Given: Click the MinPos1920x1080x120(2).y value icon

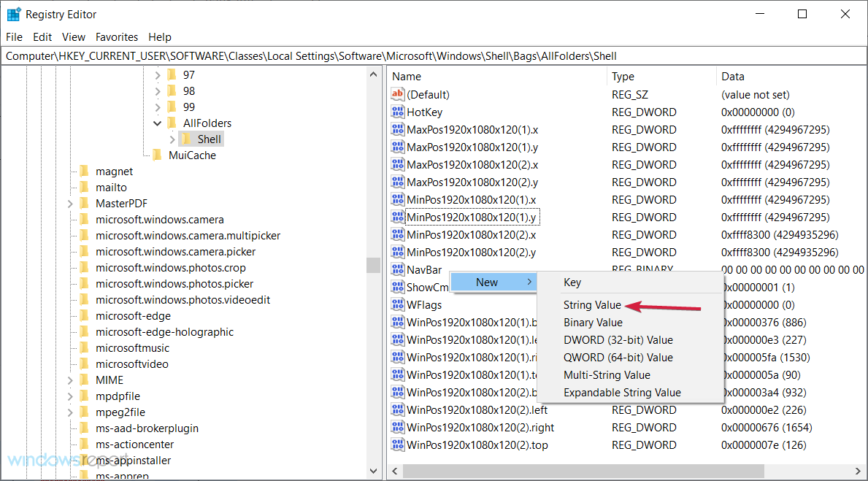Looking at the screenshot, I should (397, 253).
